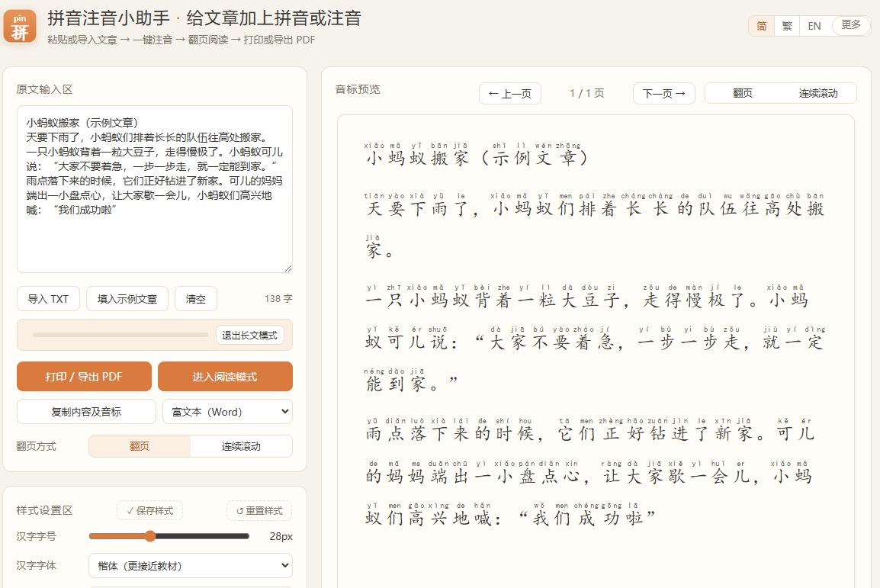The width and height of the screenshot is (880, 588).
Task: Click the 汉字字号 slider handle
Action: [150, 536]
